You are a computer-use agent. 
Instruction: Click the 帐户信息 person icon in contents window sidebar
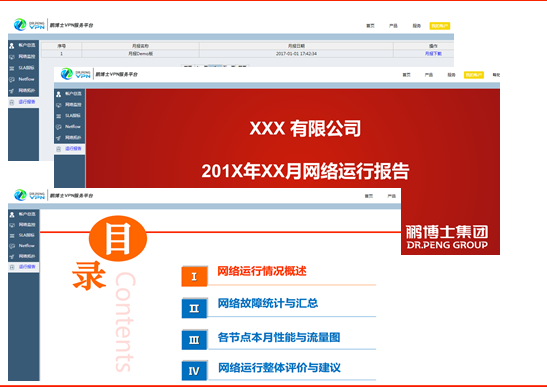[12, 215]
